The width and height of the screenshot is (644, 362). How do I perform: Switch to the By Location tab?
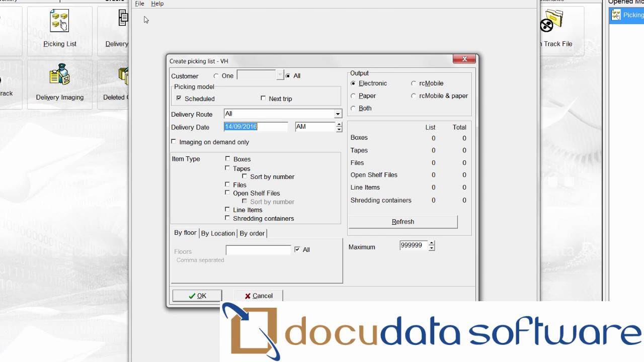[218, 233]
